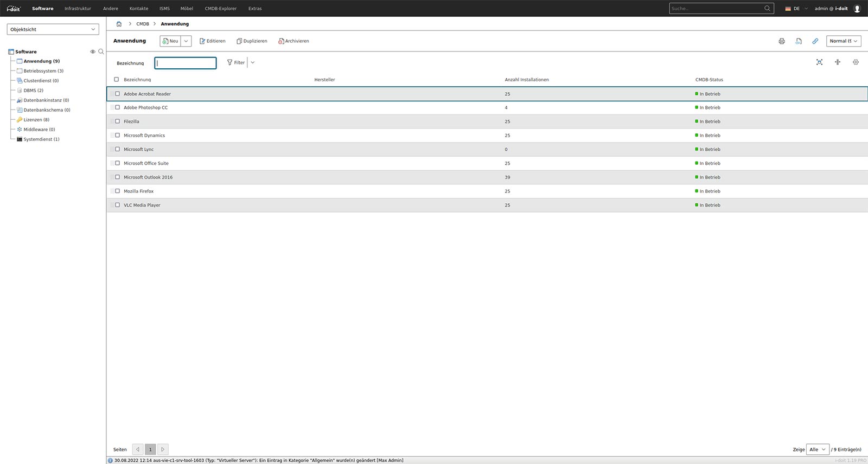Click the home breadcrumb icon
The image size is (868, 464).
119,24
